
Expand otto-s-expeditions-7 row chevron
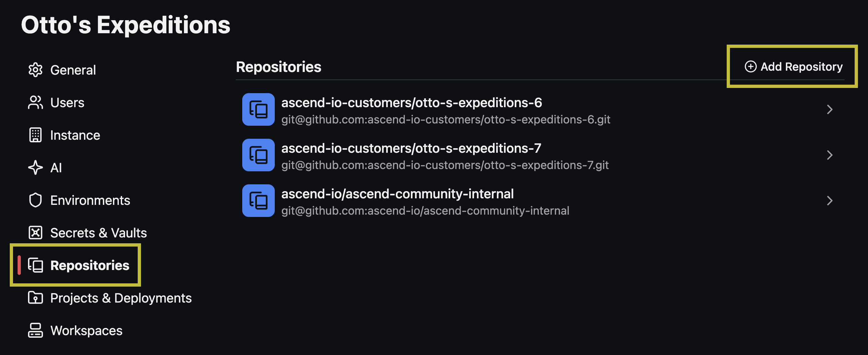click(830, 155)
